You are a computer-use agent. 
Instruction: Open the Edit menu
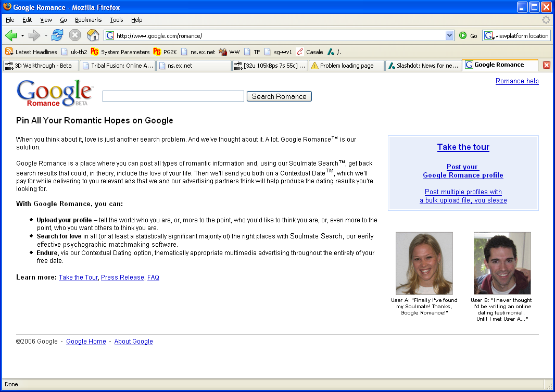click(x=27, y=20)
